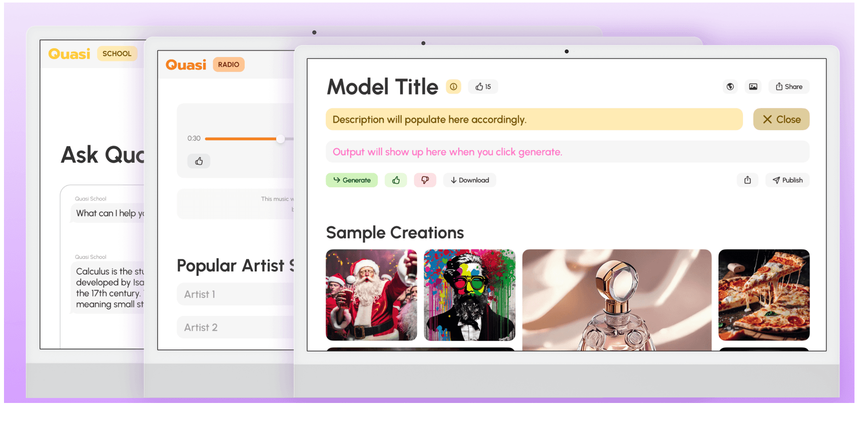Select Artist 2 in the Radio window
The width and height of the screenshot is (868, 427).
tap(236, 327)
